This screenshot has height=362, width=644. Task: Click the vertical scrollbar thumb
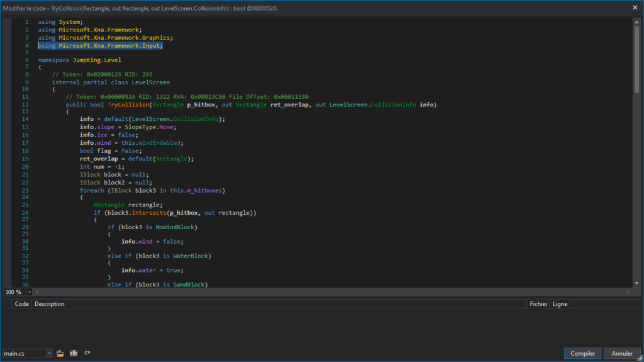click(636, 60)
